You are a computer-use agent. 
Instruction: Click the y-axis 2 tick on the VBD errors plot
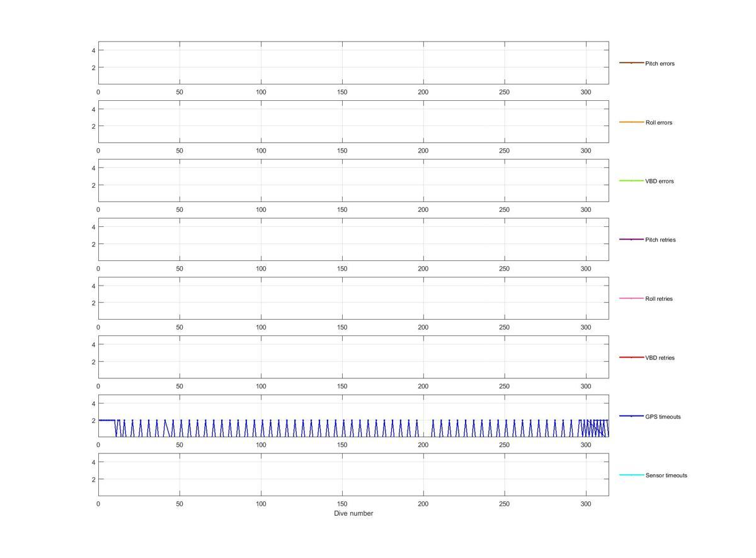(93, 185)
